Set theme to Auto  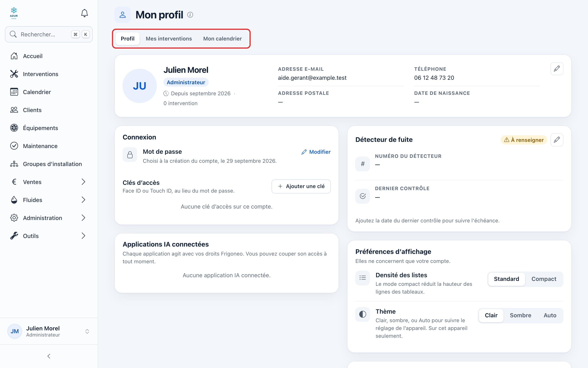(x=550, y=315)
